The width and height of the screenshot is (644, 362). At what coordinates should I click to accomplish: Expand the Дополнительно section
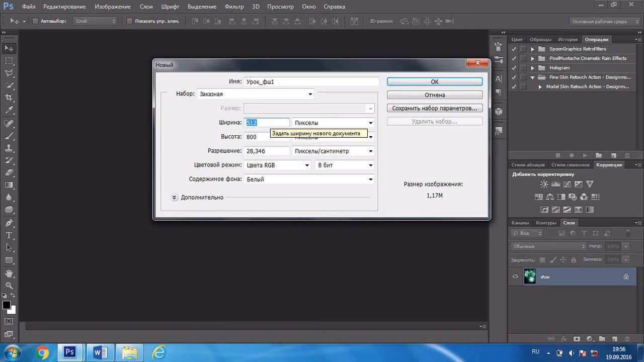pyautogui.click(x=175, y=198)
